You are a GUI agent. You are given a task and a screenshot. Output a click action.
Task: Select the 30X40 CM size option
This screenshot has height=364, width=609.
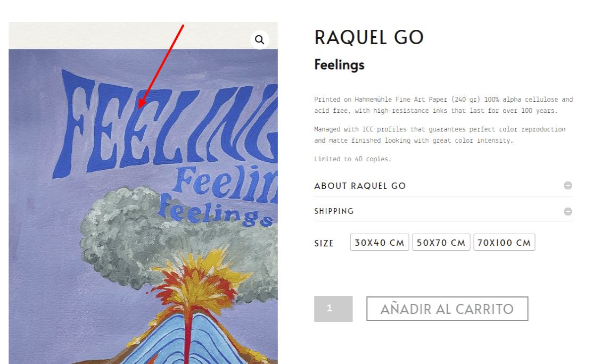point(380,243)
